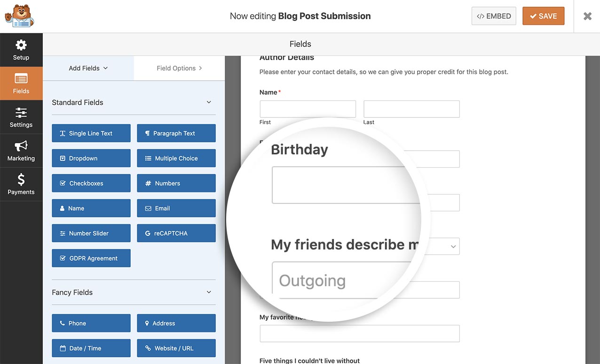Collapse the Standard Fields section
Viewport: 600px width, 364px height.
coord(209,102)
